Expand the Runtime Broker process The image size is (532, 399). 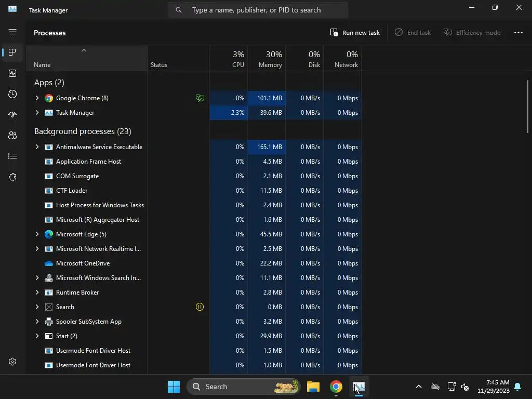coord(37,292)
